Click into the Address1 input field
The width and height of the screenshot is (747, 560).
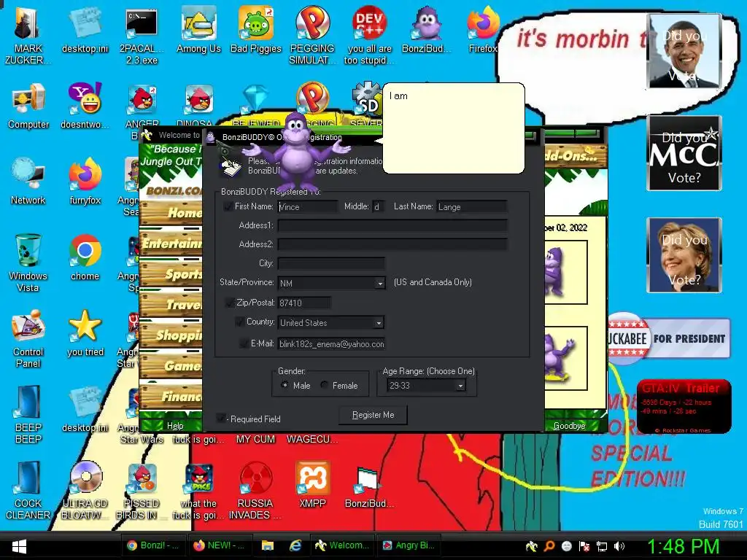[392, 225]
